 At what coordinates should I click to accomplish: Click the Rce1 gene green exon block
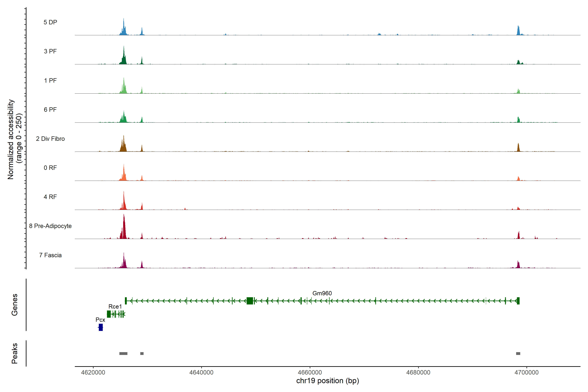pyautogui.click(x=109, y=314)
